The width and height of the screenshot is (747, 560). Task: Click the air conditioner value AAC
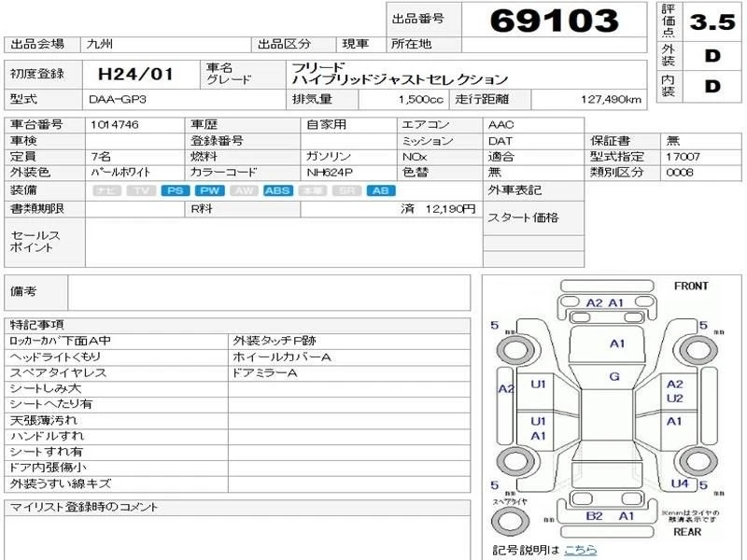[x=500, y=125]
